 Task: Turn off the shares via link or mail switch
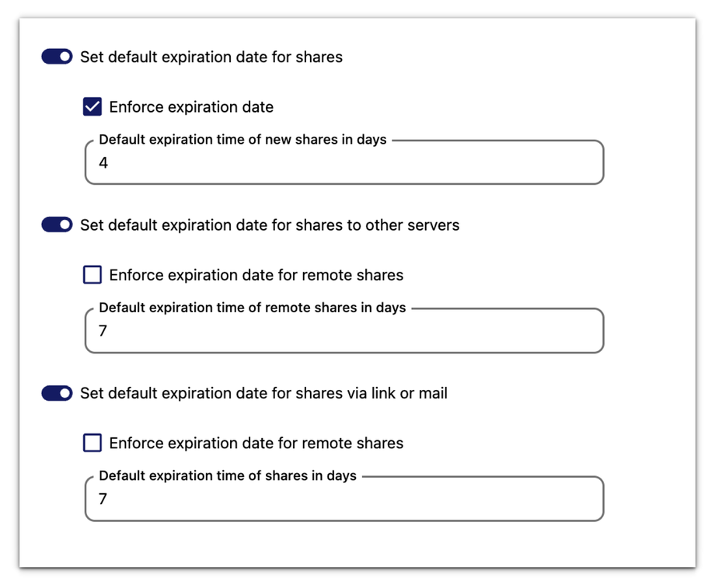(x=57, y=393)
